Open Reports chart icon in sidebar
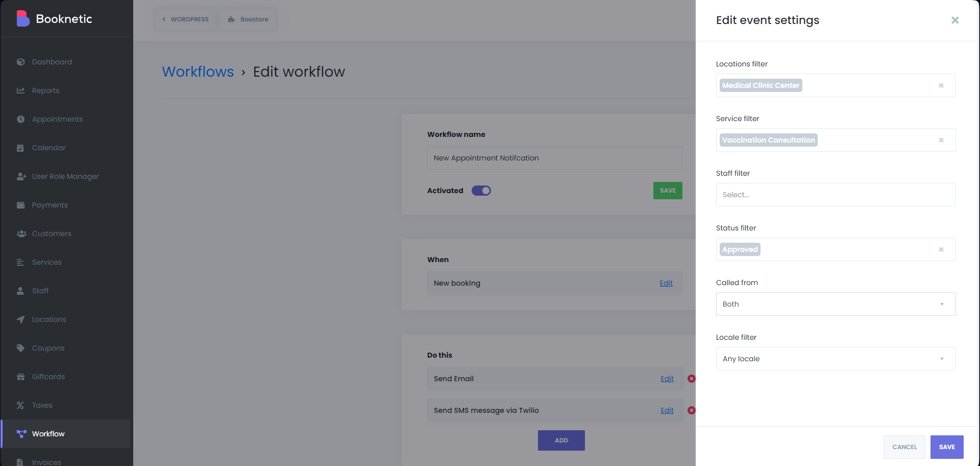The image size is (980, 466). coord(20,90)
